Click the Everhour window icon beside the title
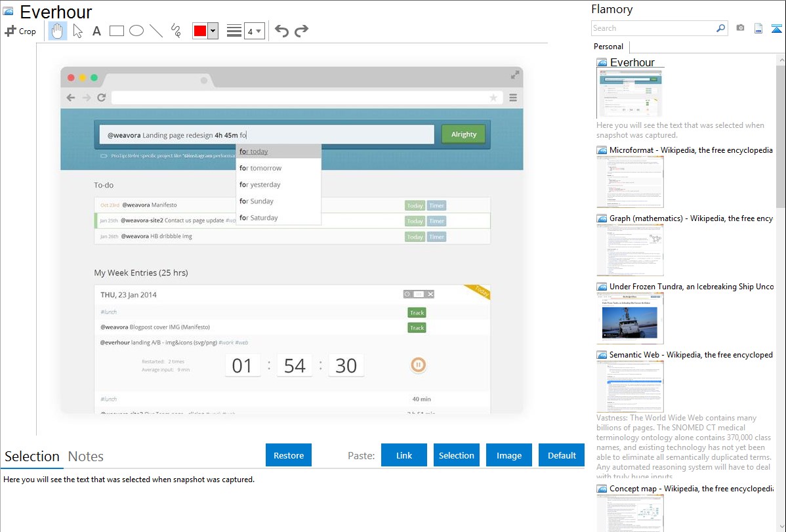 (x=8, y=11)
